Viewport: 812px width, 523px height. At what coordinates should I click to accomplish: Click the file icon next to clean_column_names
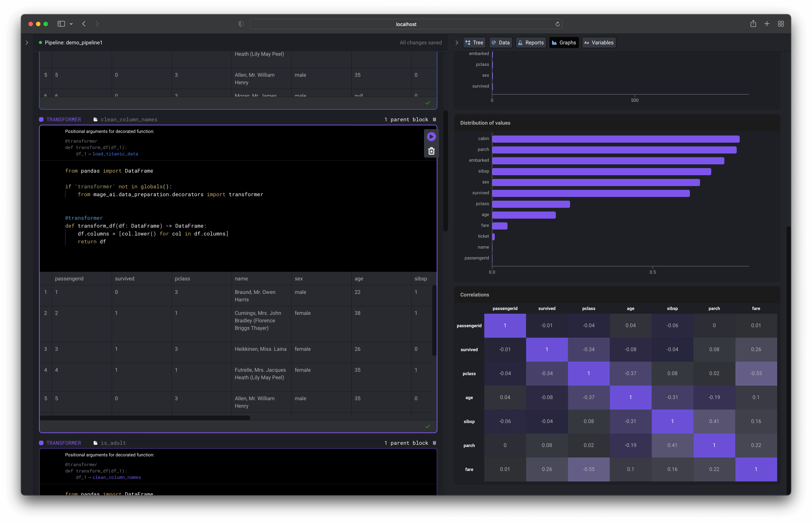tap(96, 120)
